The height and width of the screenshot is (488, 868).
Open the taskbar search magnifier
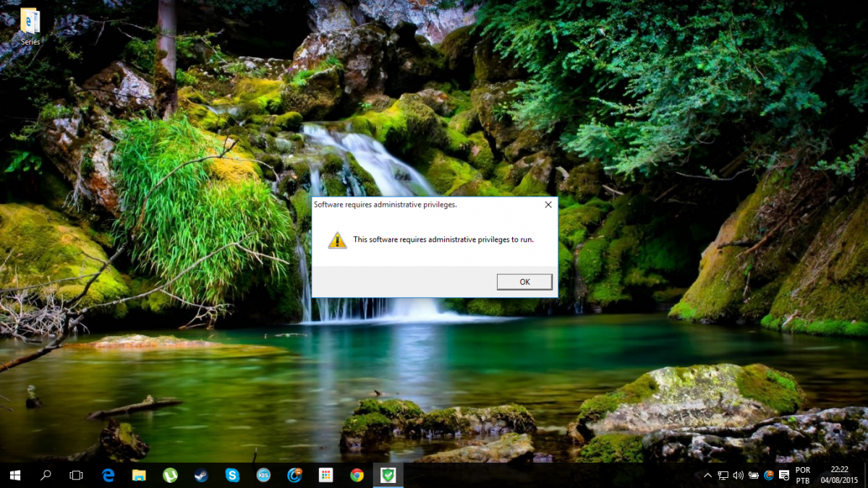click(x=46, y=475)
